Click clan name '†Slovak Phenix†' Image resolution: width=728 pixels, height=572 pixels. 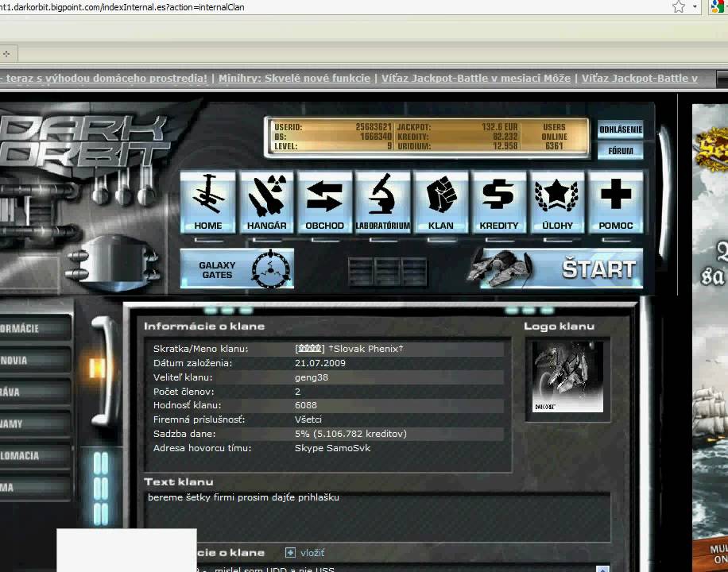tap(366, 349)
